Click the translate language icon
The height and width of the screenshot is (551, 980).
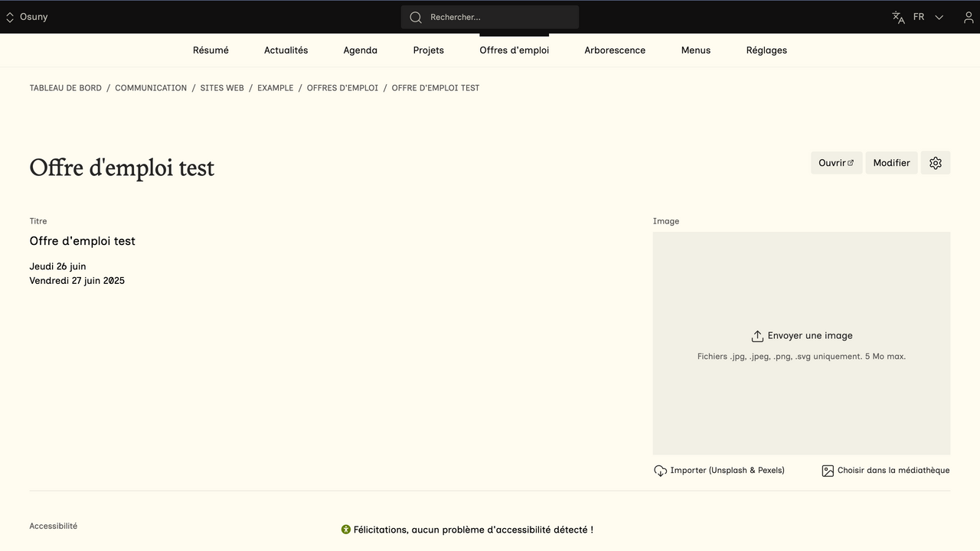[x=898, y=17]
